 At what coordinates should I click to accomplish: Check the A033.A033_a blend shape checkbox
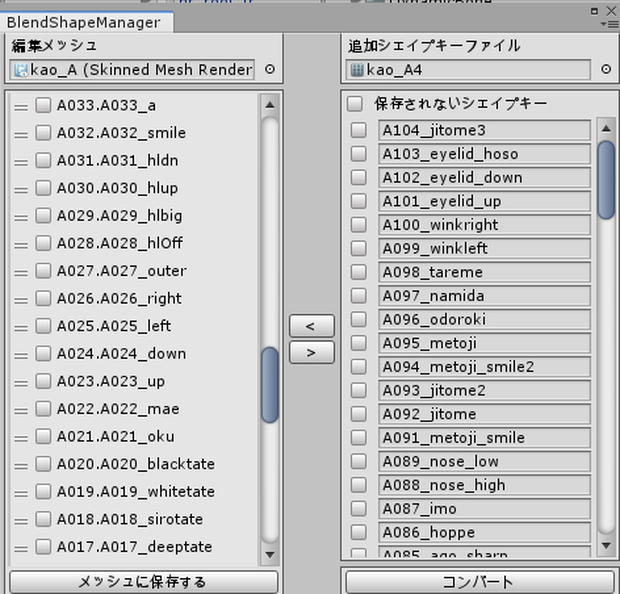click(43, 105)
